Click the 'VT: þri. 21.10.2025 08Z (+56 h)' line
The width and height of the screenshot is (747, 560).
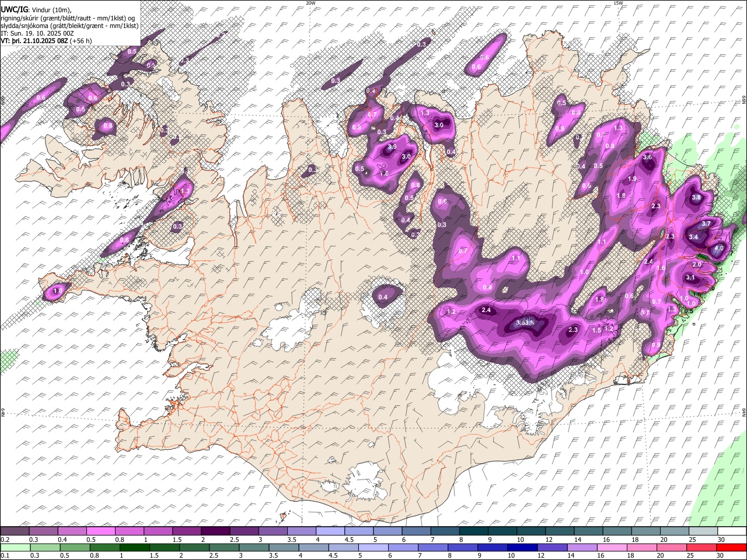[x=46, y=41]
